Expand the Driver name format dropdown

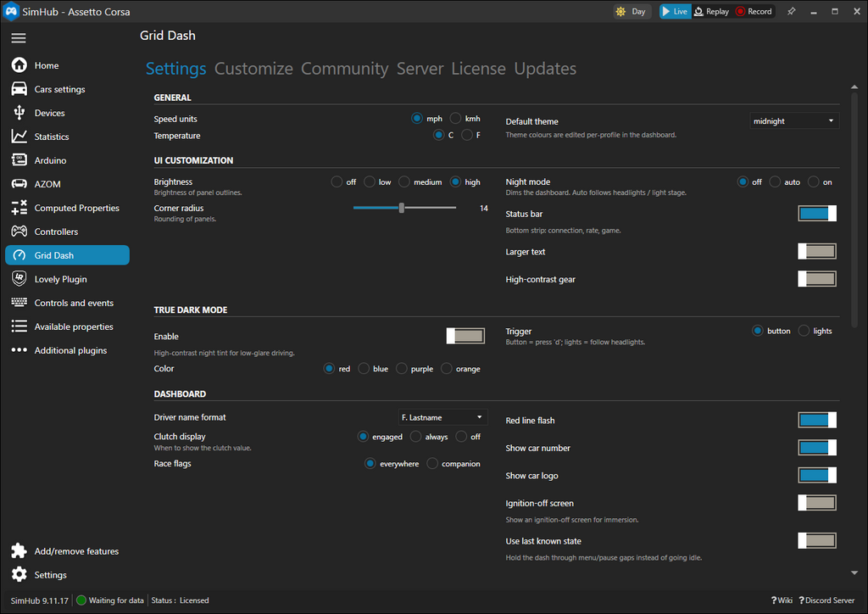[442, 417]
